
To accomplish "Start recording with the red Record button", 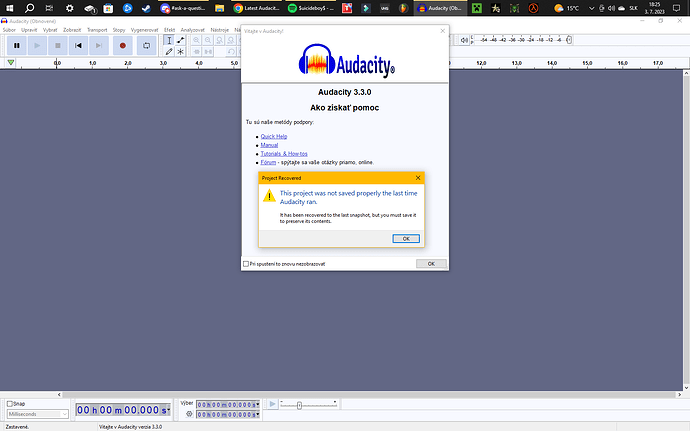I will coord(123,45).
